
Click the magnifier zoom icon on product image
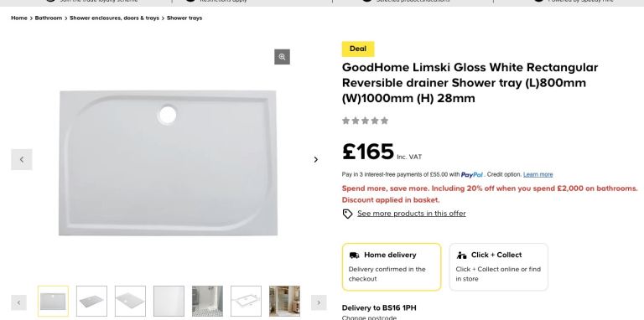click(282, 57)
